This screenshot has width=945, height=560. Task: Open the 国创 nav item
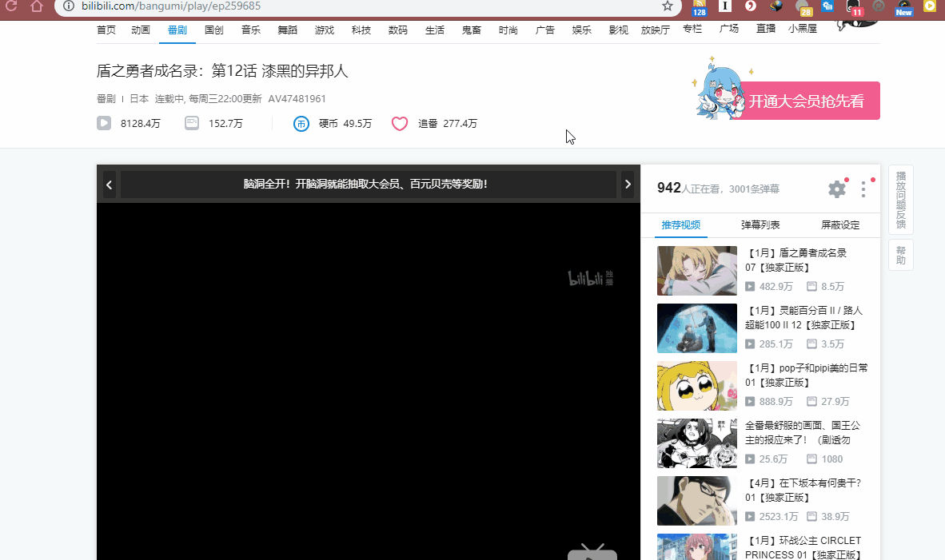214,30
